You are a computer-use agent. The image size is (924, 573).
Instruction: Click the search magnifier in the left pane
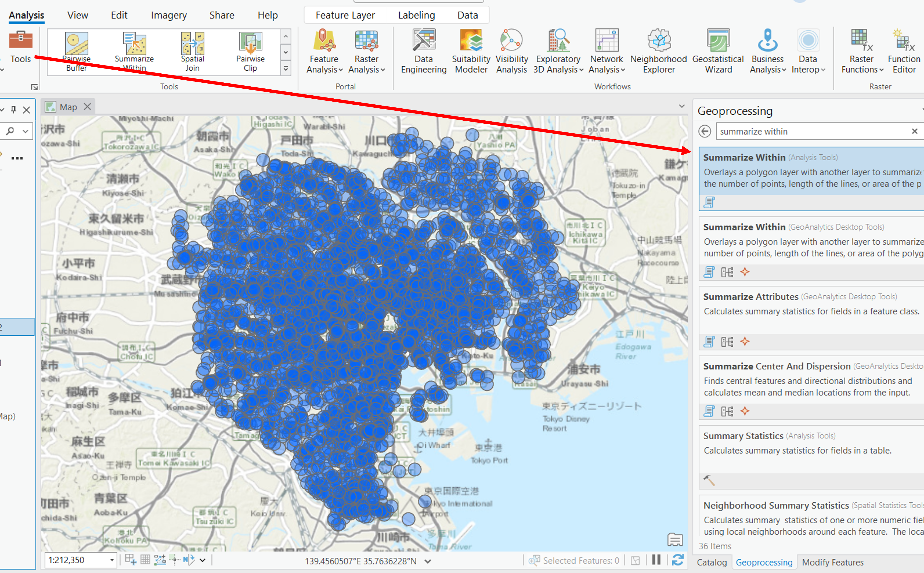click(x=10, y=131)
